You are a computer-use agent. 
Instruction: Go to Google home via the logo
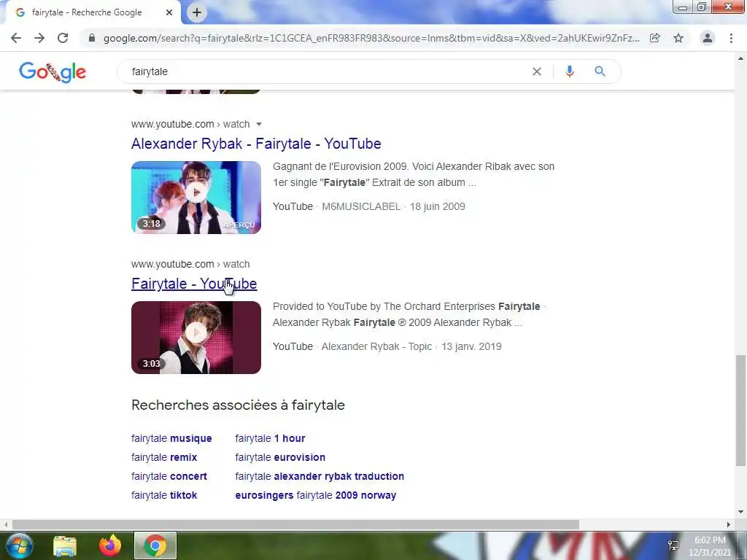pos(53,72)
